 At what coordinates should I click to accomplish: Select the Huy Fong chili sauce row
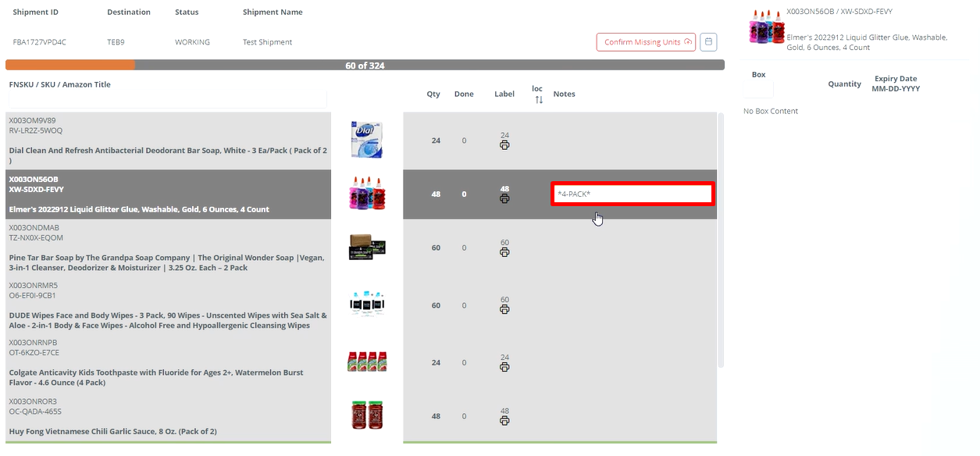click(168, 416)
